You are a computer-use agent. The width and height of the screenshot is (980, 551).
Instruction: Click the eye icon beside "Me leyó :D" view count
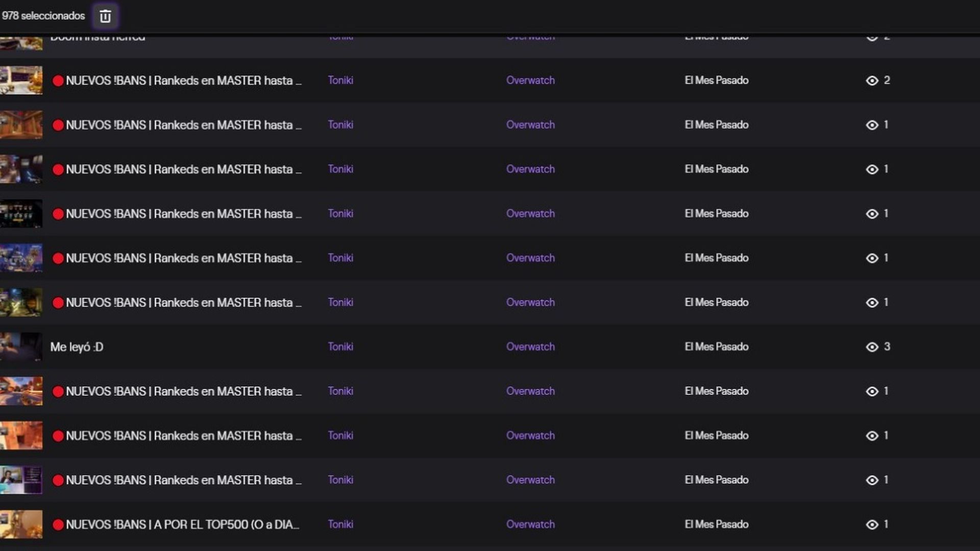click(873, 346)
